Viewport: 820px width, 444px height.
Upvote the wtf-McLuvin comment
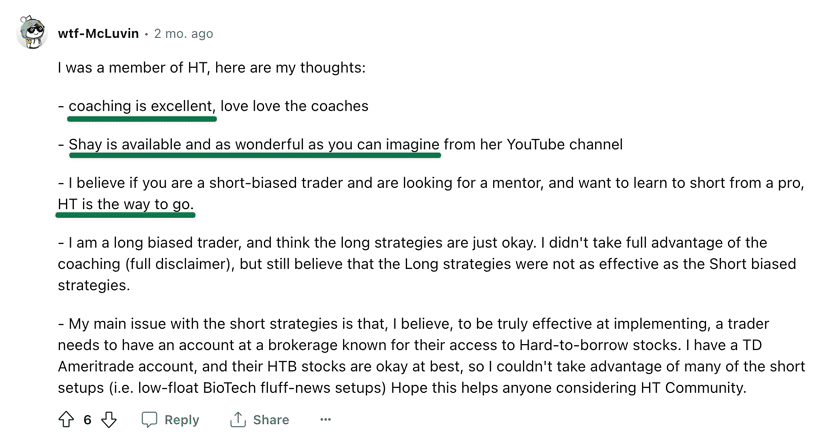[x=66, y=420]
